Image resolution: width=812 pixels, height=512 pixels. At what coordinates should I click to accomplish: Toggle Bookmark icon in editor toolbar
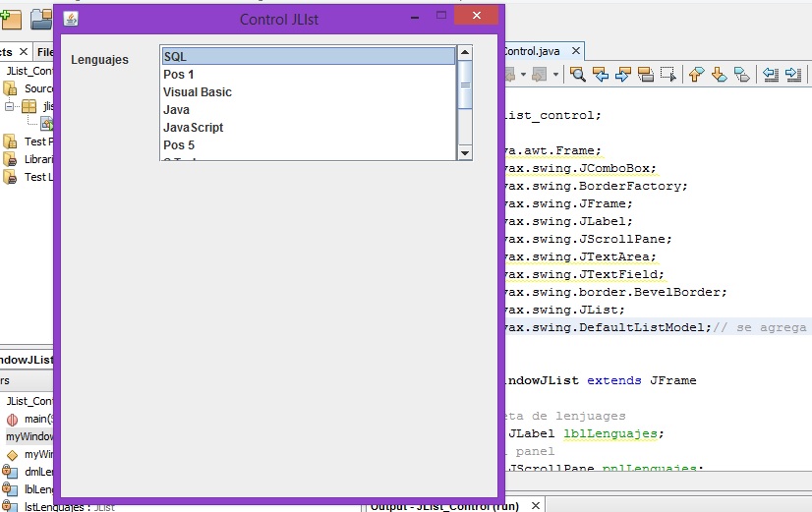coord(742,75)
